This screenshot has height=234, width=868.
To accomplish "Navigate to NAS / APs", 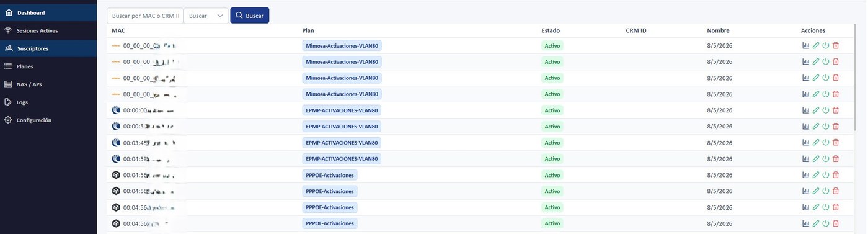I will tap(48, 84).
